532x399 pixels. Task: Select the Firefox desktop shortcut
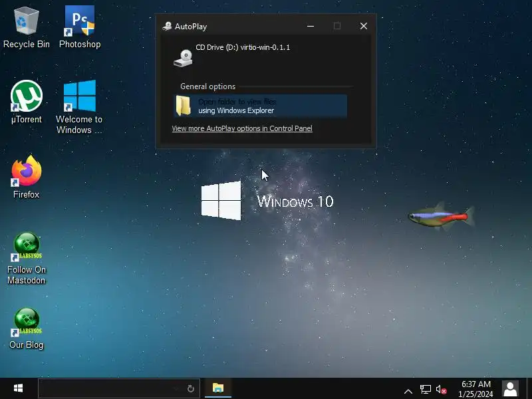point(26,177)
